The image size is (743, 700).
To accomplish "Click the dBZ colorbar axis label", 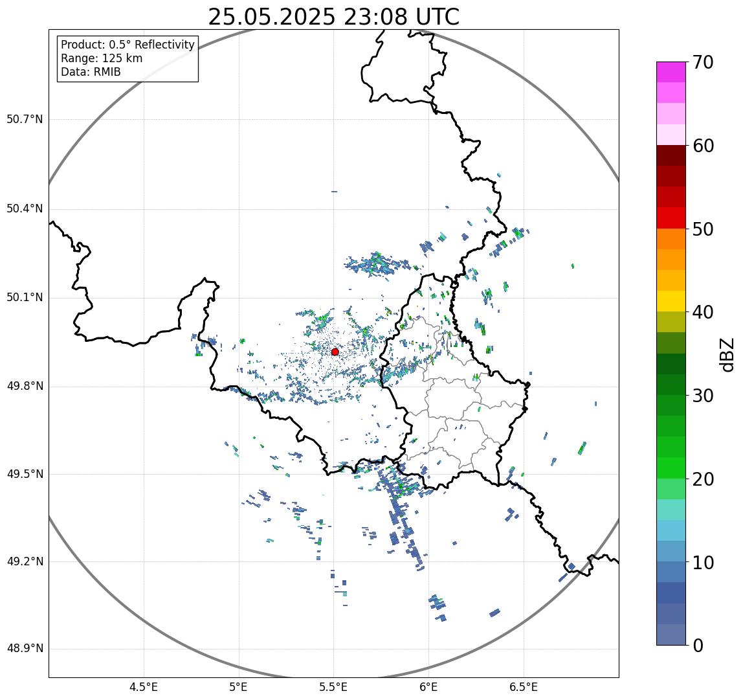I will [x=726, y=355].
